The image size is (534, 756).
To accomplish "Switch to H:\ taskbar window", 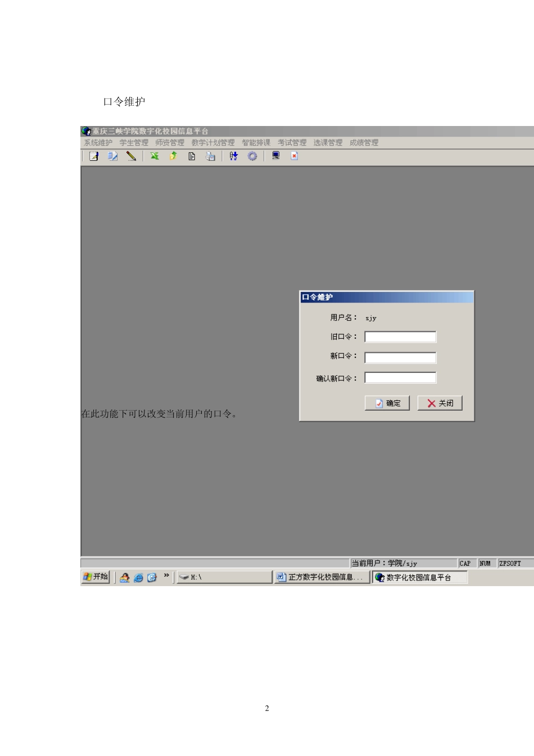I will pos(224,577).
